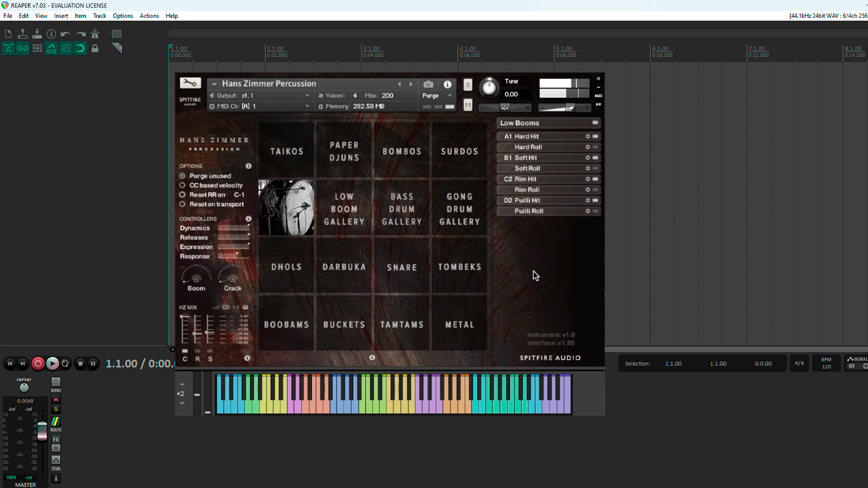
Task: Click the Kontakt instrument info icon
Action: (x=447, y=84)
